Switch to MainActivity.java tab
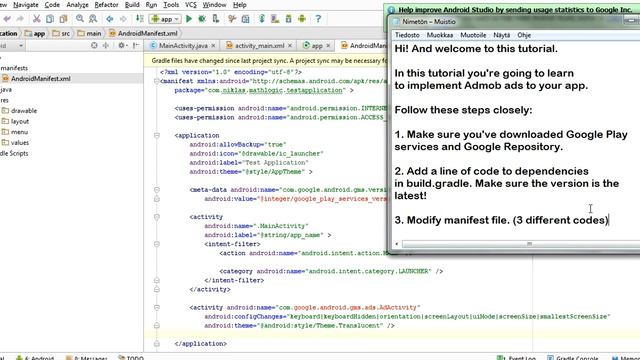The image size is (640, 360). pos(183,46)
